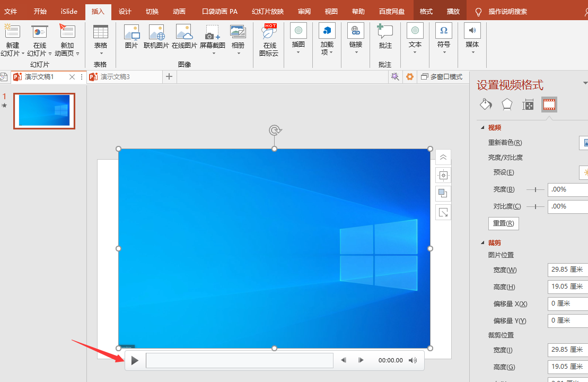Click the picture position width (宽度W) field

[x=568, y=270]
